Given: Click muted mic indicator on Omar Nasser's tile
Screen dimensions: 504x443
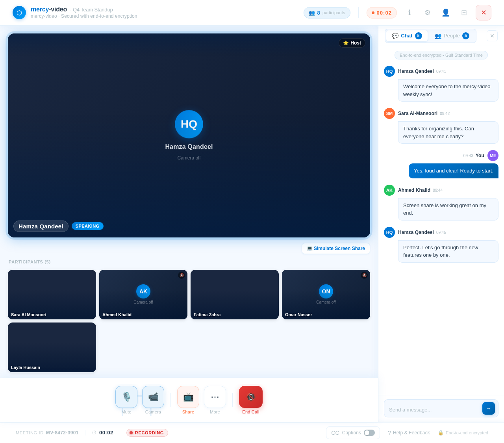Looking at the screenshot, I should pyautogui.click(x=364, y=275).
